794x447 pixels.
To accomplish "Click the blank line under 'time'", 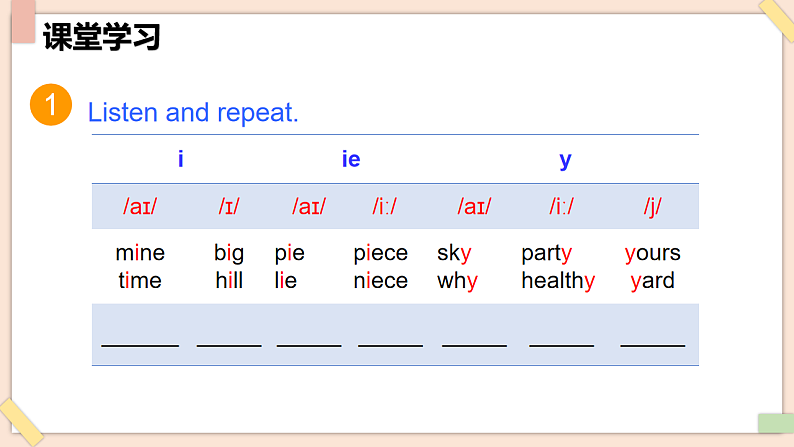I will coord(140,346).
